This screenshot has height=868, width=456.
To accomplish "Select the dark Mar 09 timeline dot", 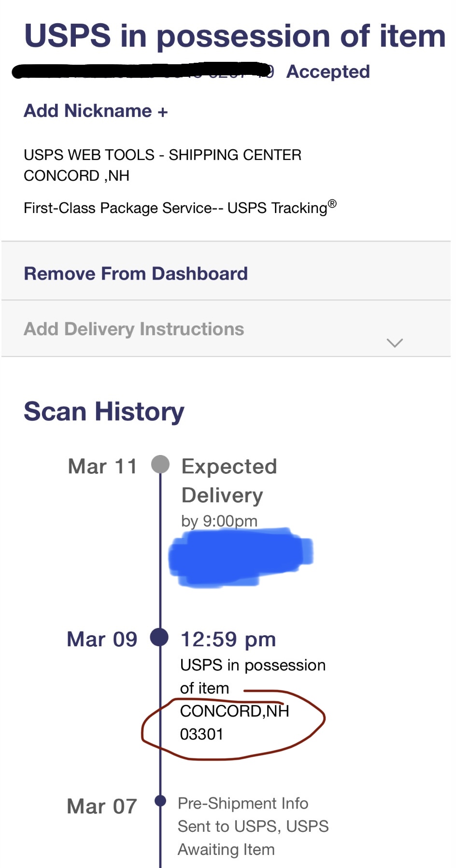I will (x=159, y=637).
